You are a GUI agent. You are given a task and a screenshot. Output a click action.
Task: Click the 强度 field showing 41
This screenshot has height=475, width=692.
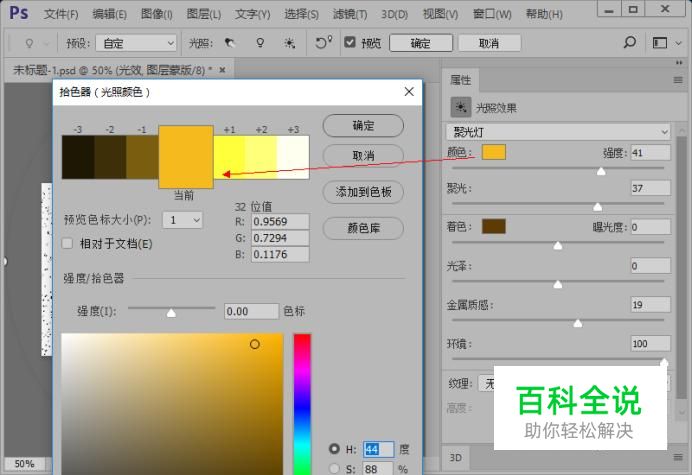coord(651,153)
